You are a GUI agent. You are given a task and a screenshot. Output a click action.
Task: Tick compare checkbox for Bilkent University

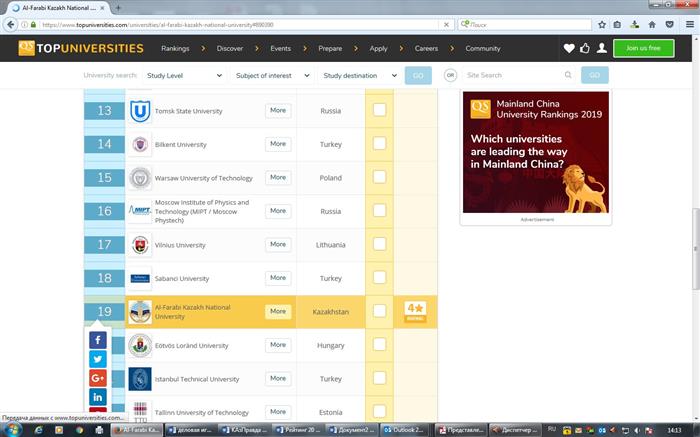(x=379, y=143)
